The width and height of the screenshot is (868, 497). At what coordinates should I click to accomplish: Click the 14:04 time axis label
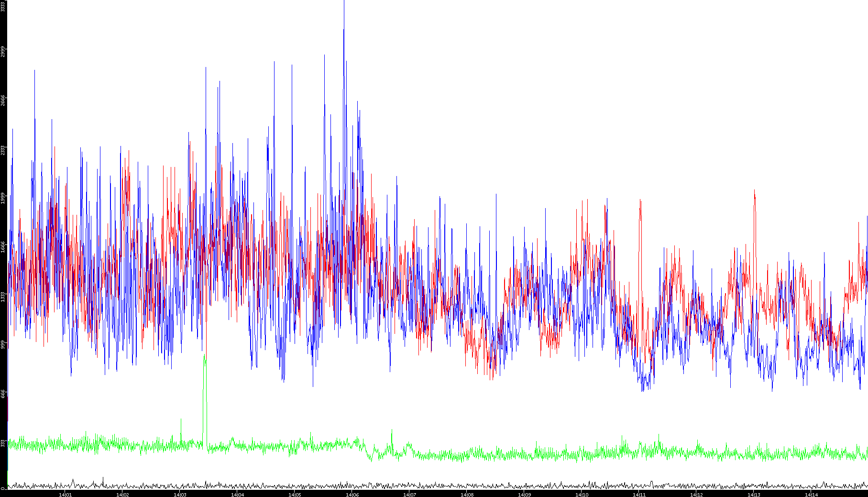237,495
